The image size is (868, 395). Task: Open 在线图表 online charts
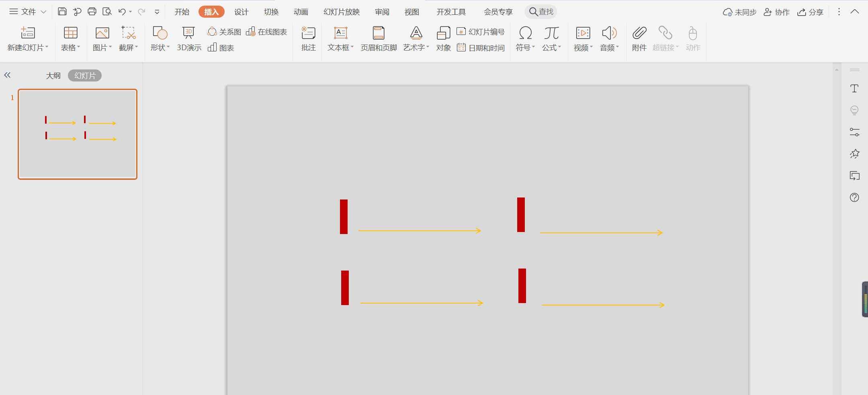click(266, 32)
